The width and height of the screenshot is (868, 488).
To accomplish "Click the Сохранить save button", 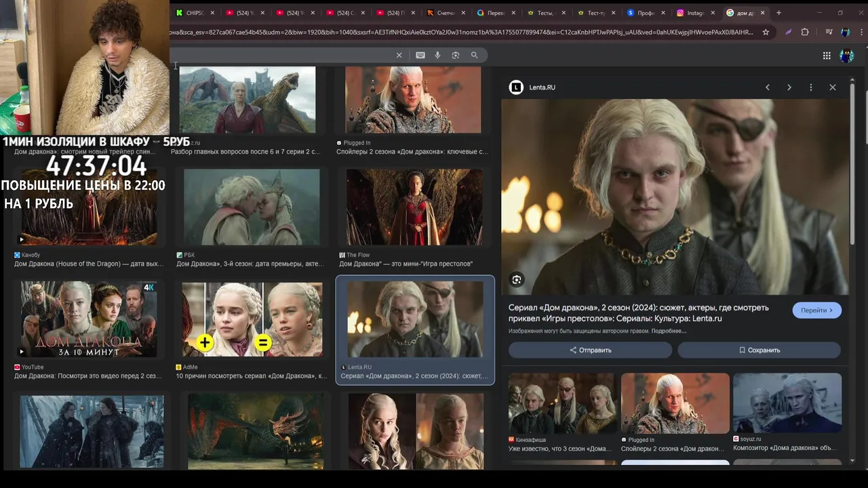I will pos(759,350).
